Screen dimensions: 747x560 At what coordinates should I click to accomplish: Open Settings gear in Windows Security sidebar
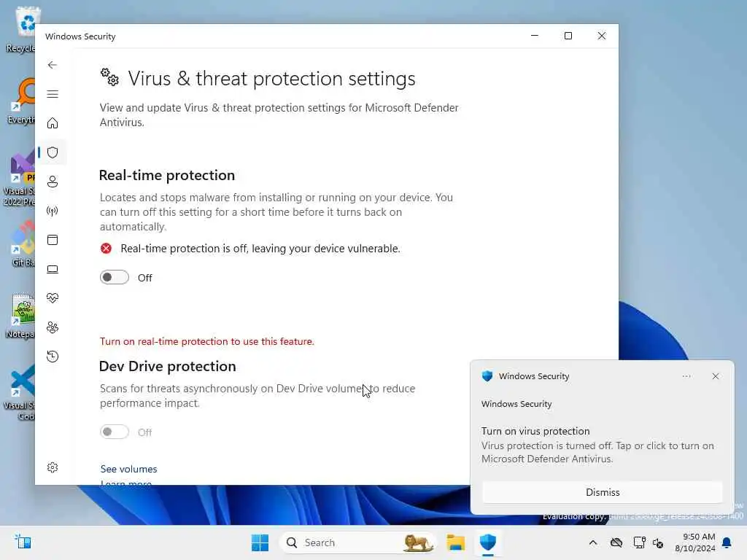[x=53, y=467]
